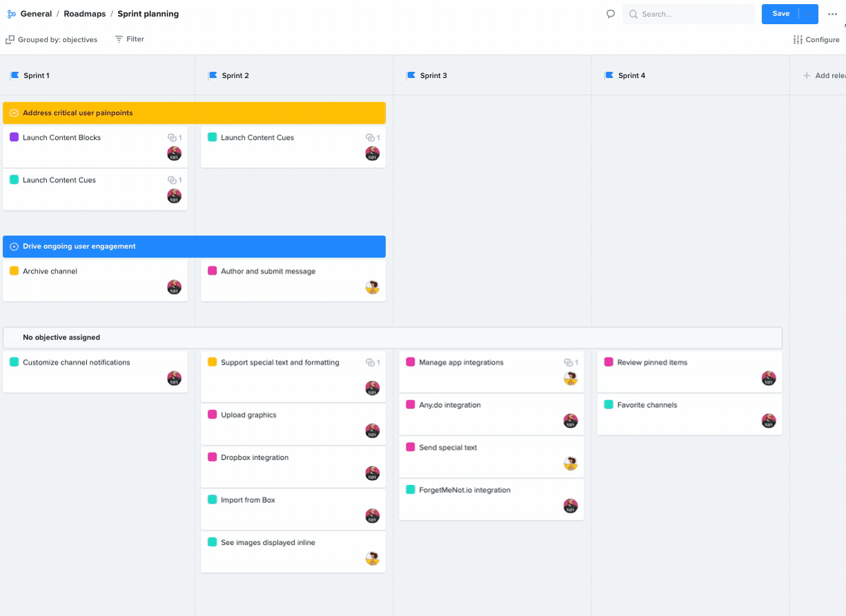The width and height of the screenshot is (846, 616).
Task: Click owner avatar on Launch Content Blocks card
Action: [175, 153]
